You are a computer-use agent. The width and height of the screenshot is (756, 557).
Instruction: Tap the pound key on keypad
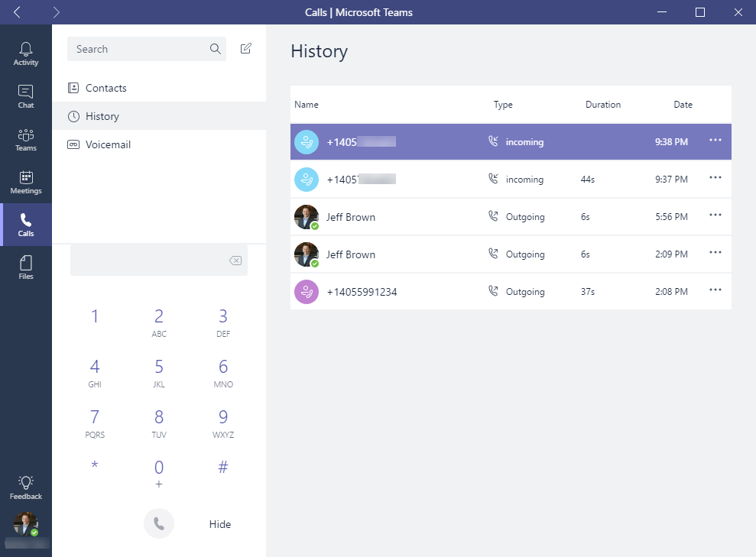(x=222, y=467)
